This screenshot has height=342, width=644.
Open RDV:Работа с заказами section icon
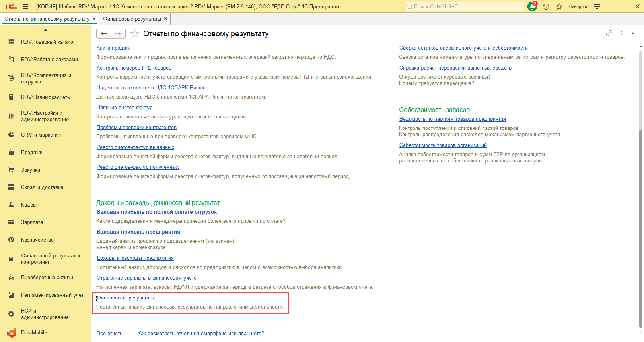(11, 60)
